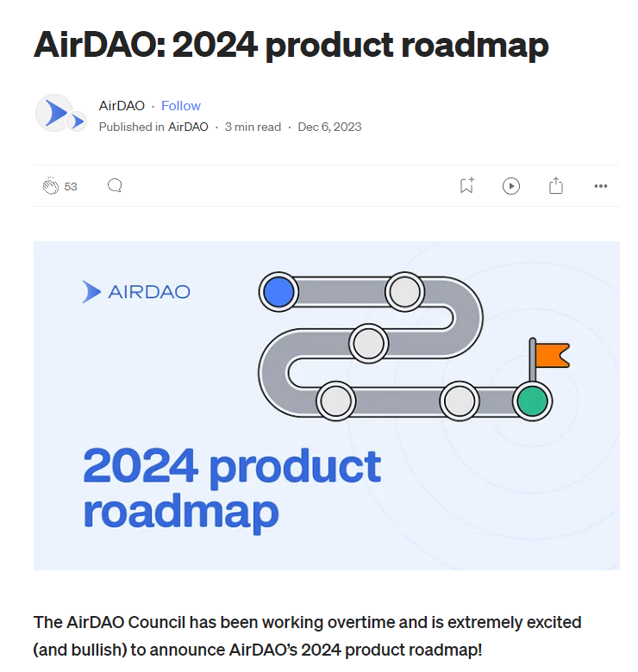Listen to the article with the play icon
This screenshot has height=672, width=638.
[x=511, y=186]
